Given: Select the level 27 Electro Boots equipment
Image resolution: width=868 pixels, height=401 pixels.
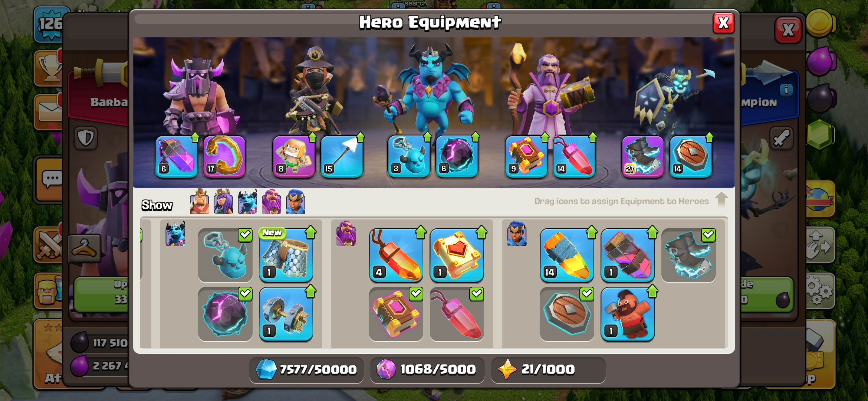Looking at the screenshot, I should pyautogui.click(x=643, y=156).
